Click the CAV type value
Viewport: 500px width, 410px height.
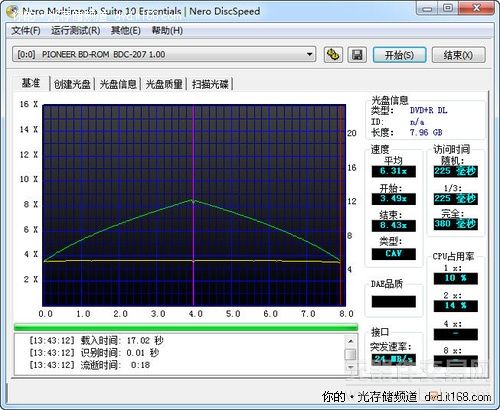pyautogui.click(x=394, y=254)
